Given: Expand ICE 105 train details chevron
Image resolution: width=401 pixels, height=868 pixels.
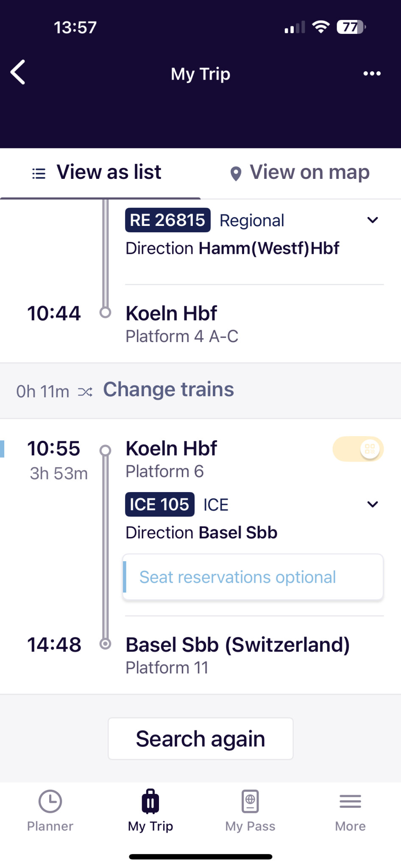Looking at the screenshot, I should click(373, 504).
